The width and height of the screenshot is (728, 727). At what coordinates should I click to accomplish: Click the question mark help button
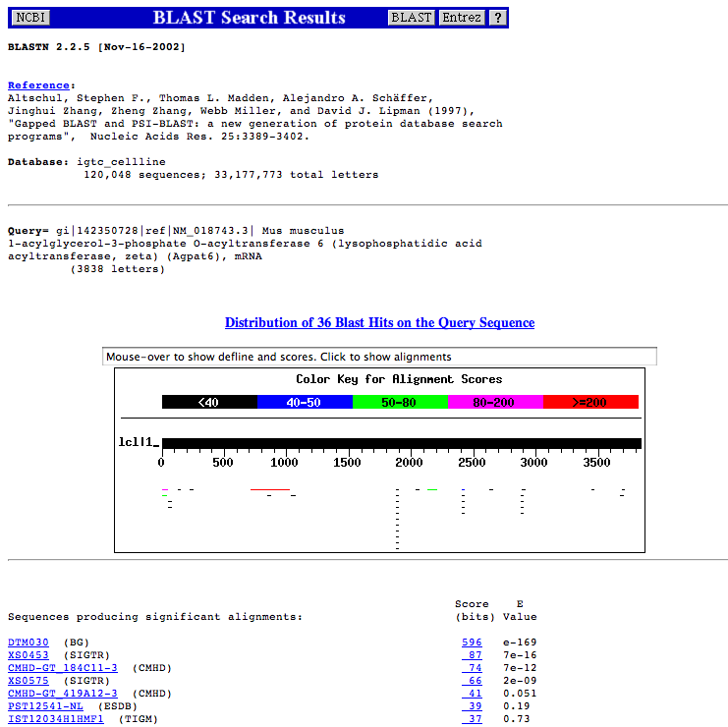[498, 18]
